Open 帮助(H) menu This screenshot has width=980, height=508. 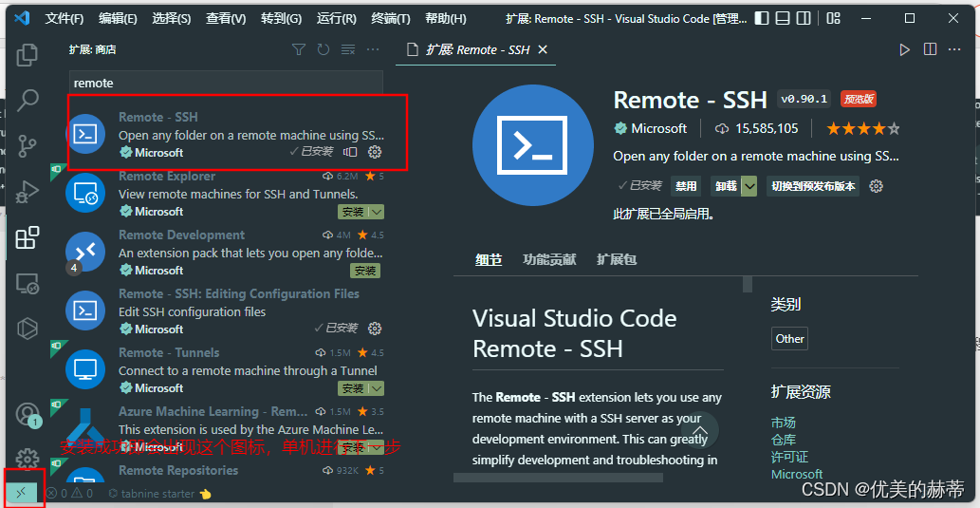446,19
